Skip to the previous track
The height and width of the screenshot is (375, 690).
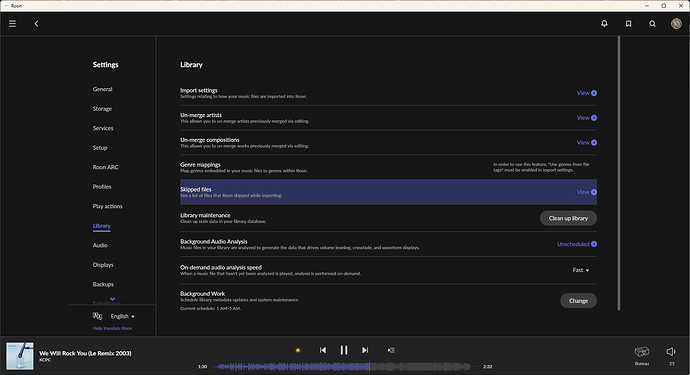(x=323, y=350)
